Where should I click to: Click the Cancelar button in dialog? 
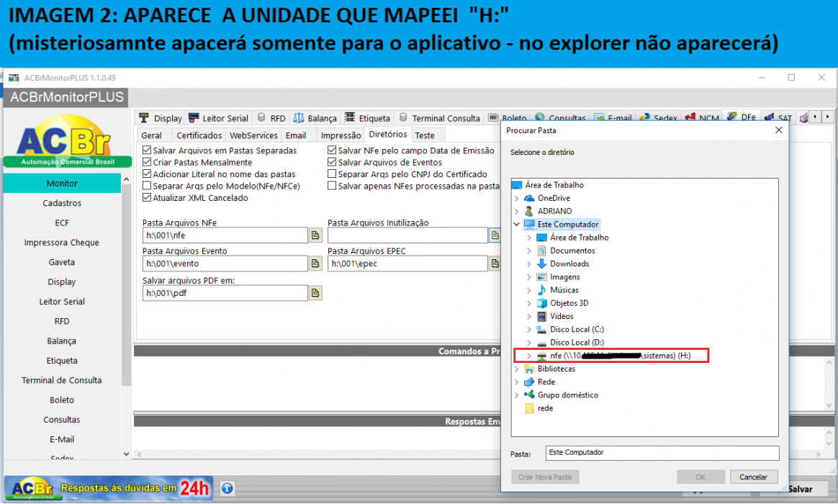click(753, 477)
